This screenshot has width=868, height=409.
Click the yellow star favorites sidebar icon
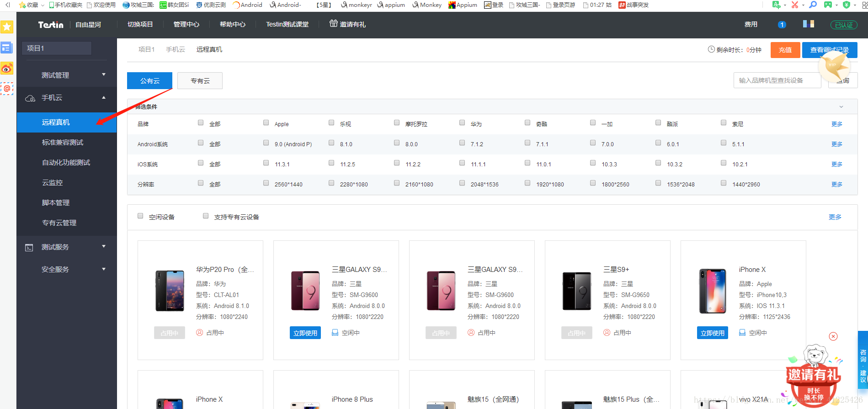coord(7,27)
